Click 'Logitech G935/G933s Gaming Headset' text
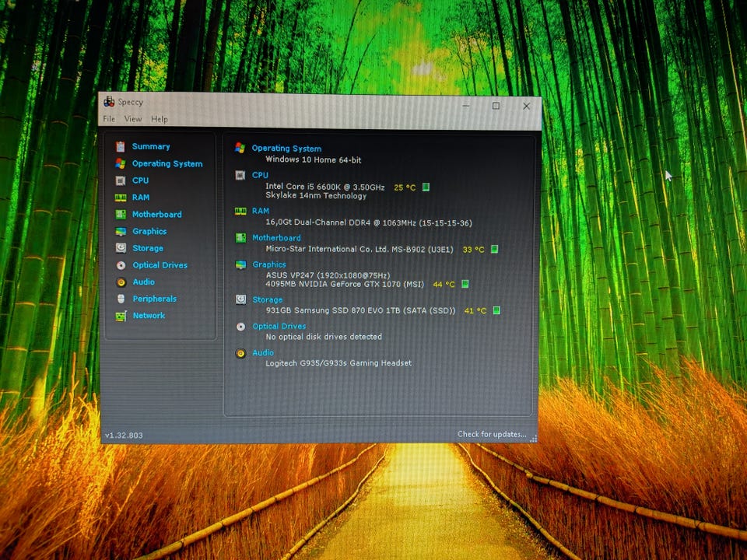This screenshot has width=747, height=560. (338, 363)
